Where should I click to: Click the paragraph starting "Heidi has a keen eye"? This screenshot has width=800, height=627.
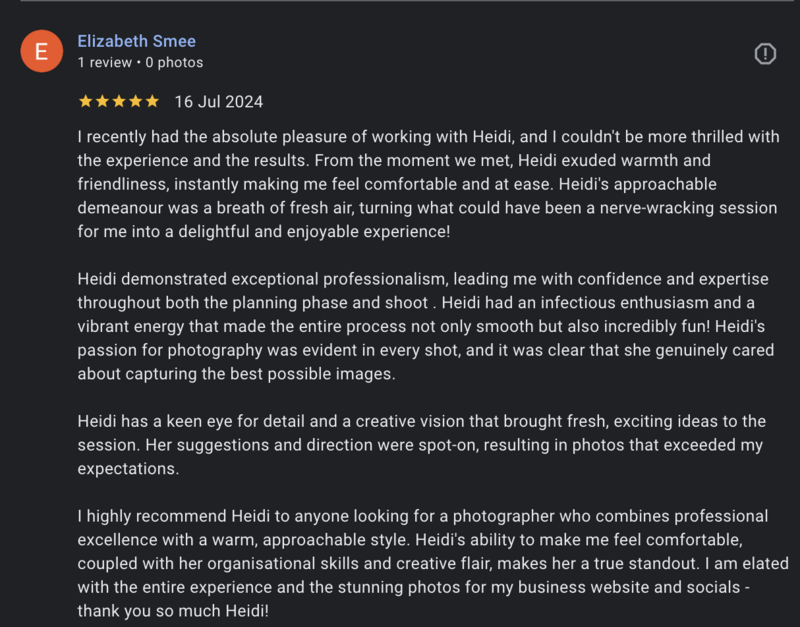421,446
